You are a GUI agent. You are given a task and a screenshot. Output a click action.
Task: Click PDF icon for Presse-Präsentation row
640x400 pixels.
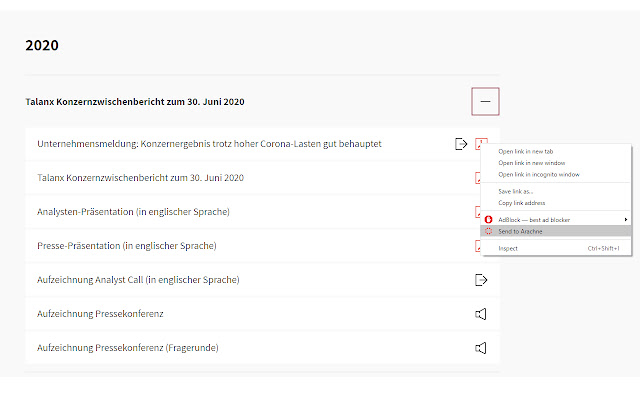478,246
